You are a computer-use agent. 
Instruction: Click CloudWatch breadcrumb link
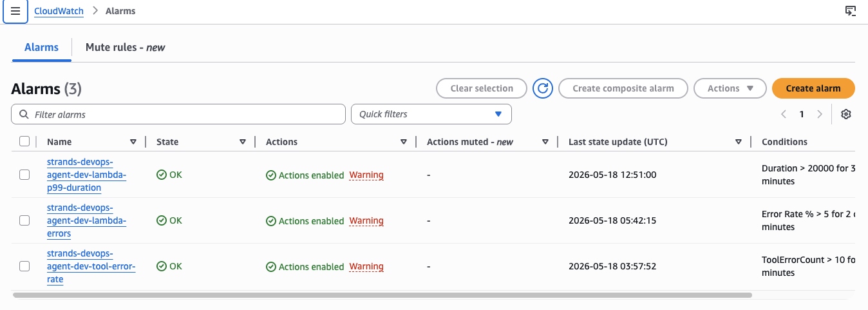click(x=59, y=11)
